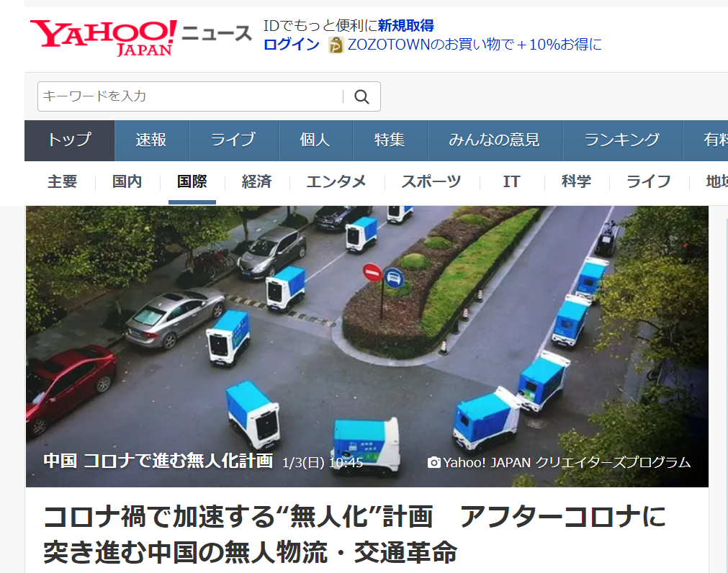Go to the 特集 tab
Viewport: 728px width, 573px height.
tap(390, 140)
